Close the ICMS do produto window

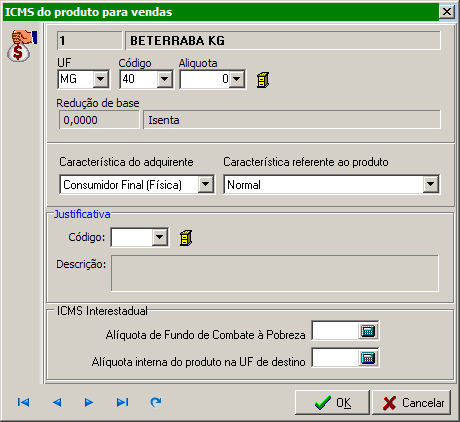(x=447, y=12)
